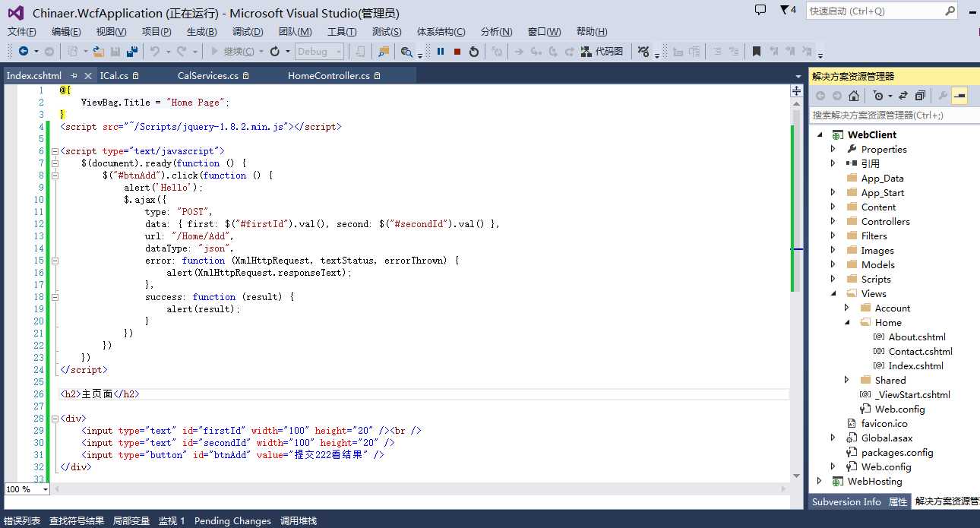The height and width of the screenshot is (528, 980).
Task: Stop debugging with red square icon
Action: (457, 51)
